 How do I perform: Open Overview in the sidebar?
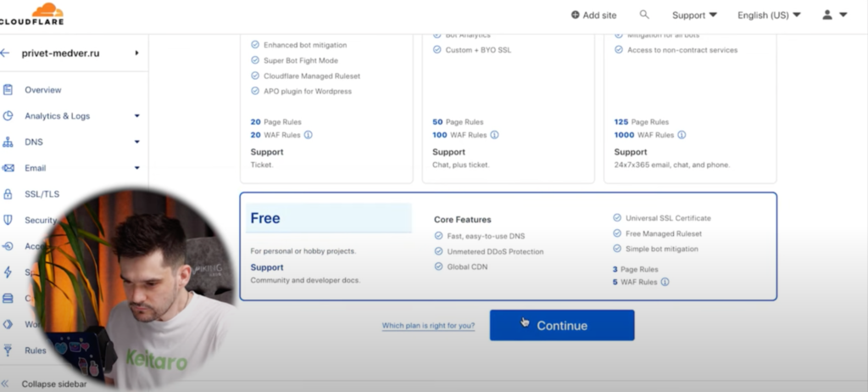coord(42,90)
